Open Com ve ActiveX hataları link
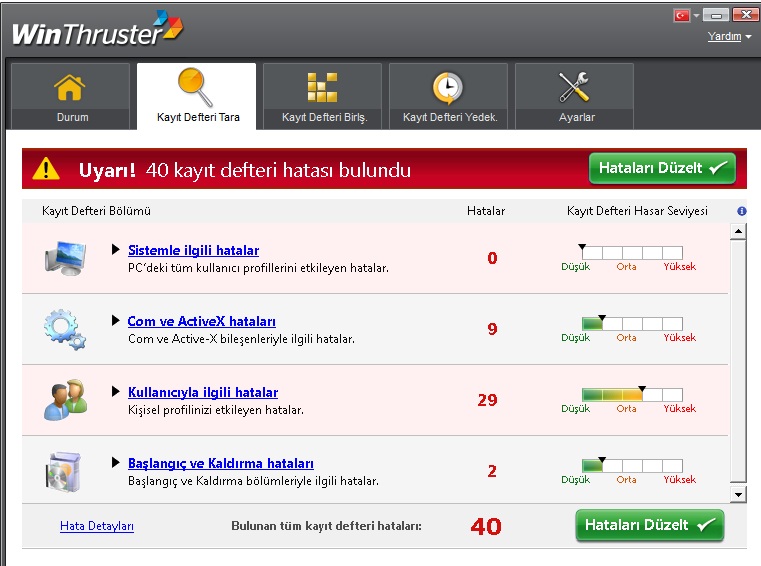The width and height of the screenshot is (761, 566). click(x=201, y=321)
